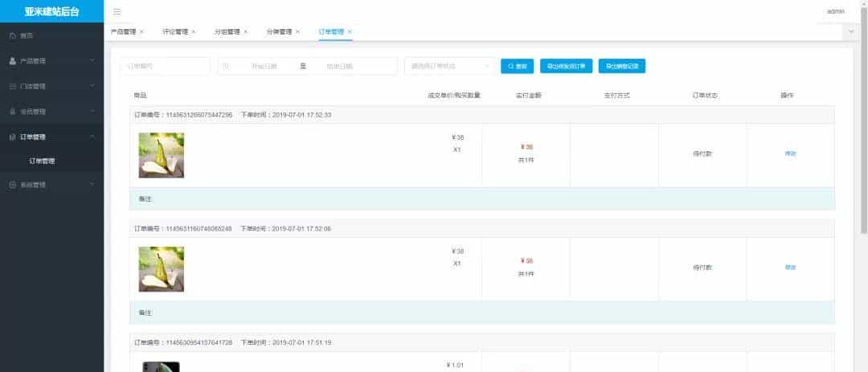Click the 开始日期 start date field
The width and height of the screenshot is (868, 372).
(x=264, y=67)
